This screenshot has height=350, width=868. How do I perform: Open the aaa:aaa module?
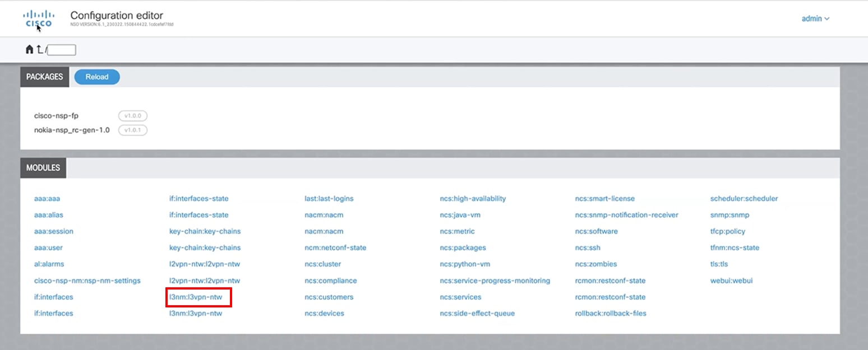point(47,198)
